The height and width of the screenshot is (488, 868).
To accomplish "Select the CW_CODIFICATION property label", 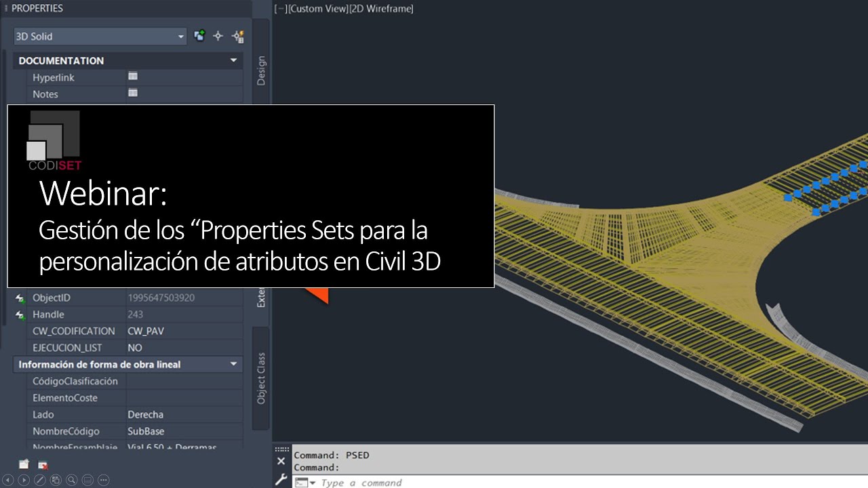I will tap(74, 331).
